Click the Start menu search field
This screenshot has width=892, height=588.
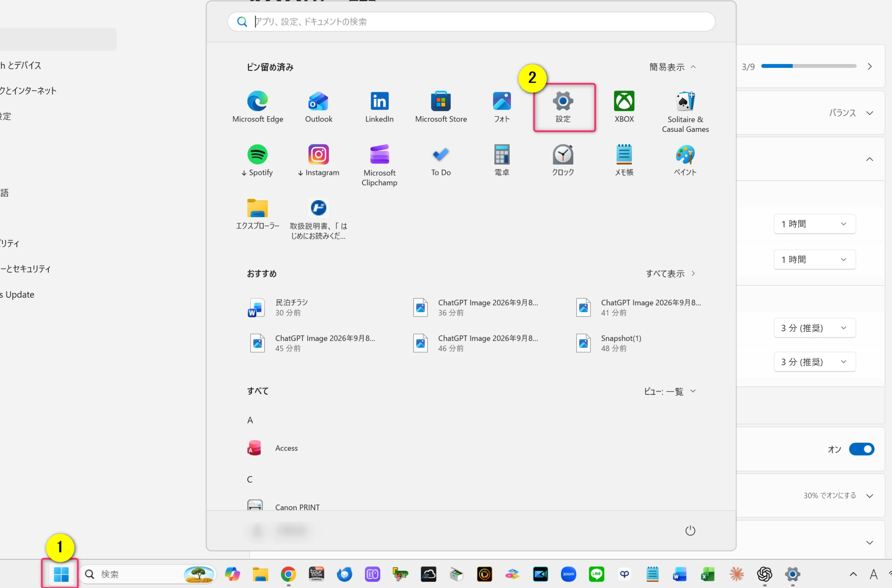(471, 22)
